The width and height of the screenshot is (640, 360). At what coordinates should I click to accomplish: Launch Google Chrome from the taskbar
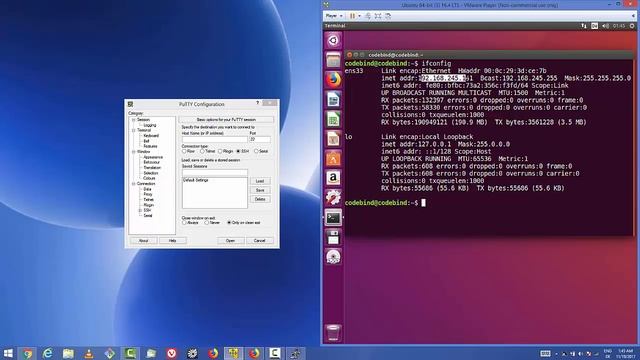[28, 353]
